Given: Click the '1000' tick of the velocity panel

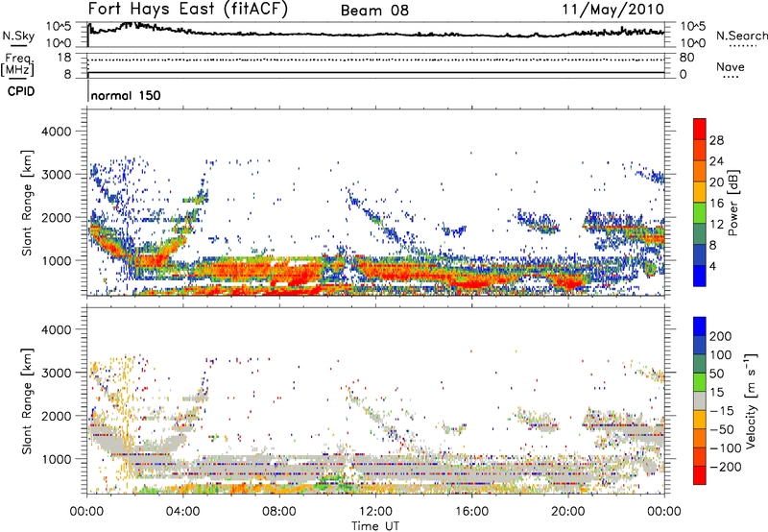Looking at the screenshot, I should click(x=57, y=459).
